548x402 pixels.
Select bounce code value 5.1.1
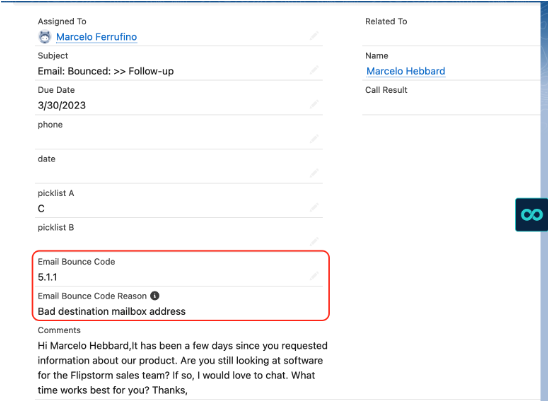(47, 277)
